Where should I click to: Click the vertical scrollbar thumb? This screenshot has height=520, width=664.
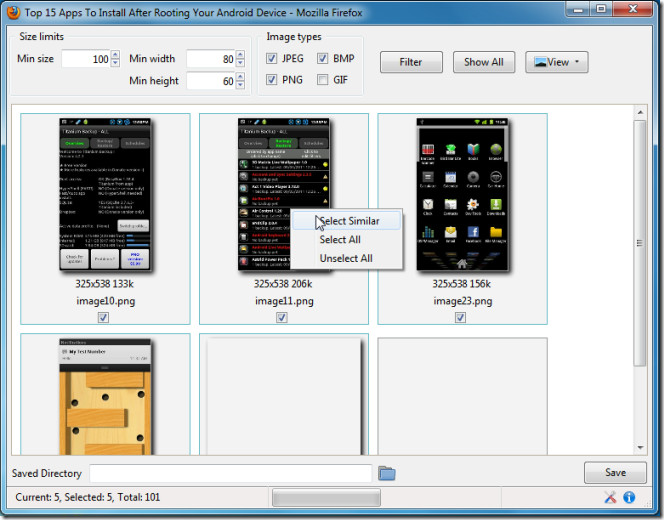pos(640,243)
